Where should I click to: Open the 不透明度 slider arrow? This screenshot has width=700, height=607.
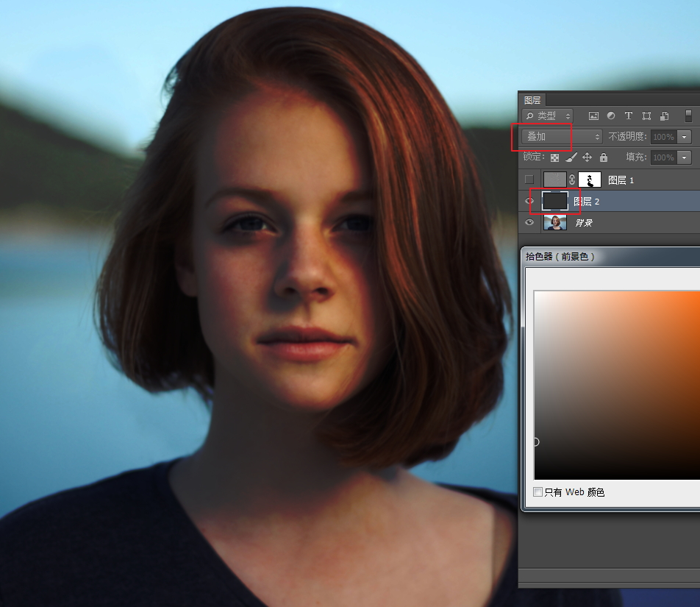tap(684, 137)
